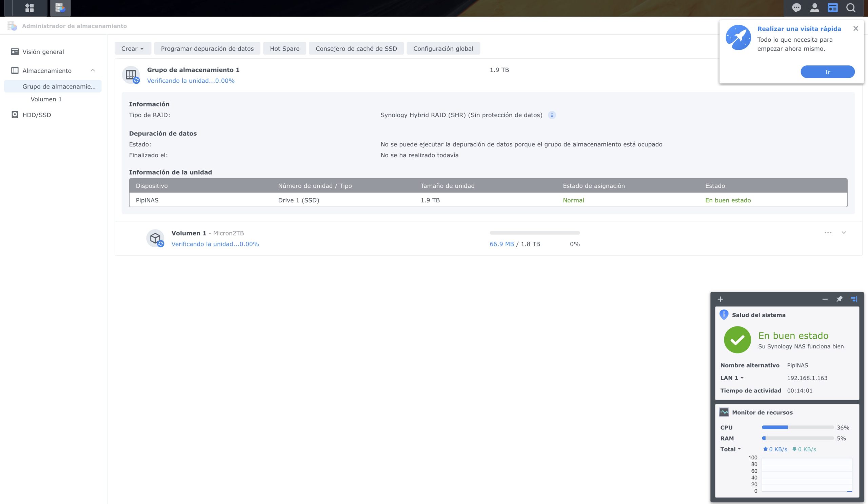The height and width of the screenshot is (504, 868).
Task: Open the notifications speech bubble icon
Action: [x=796, y=8]
